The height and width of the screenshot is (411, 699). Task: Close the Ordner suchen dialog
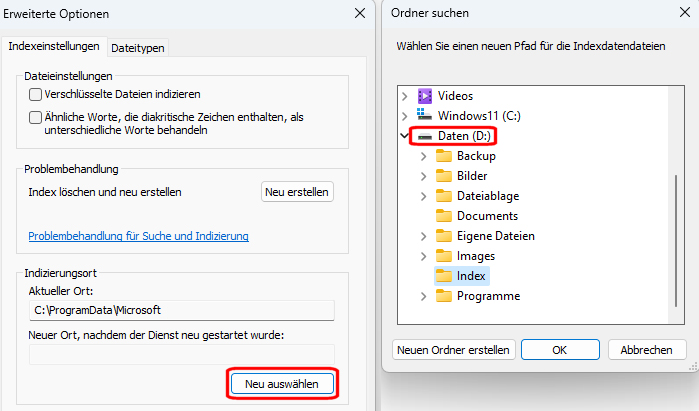[685, 12]
